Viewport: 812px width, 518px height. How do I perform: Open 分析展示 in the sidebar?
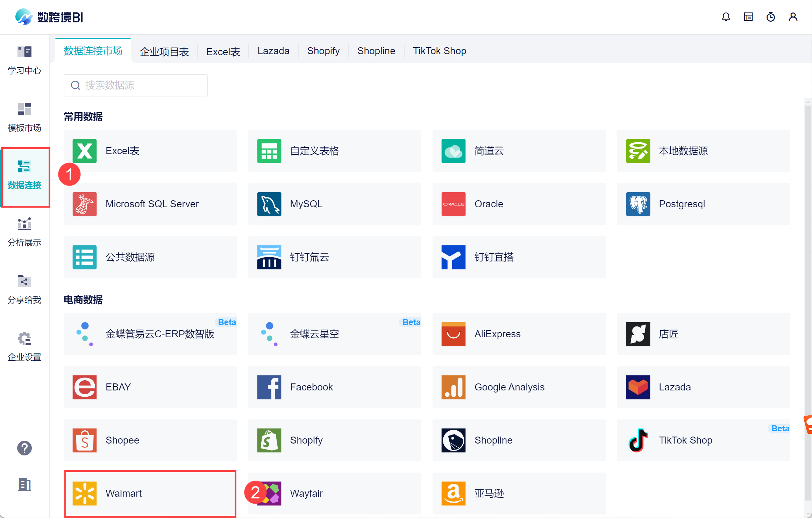pyautogui.click(x=24, y=232)
